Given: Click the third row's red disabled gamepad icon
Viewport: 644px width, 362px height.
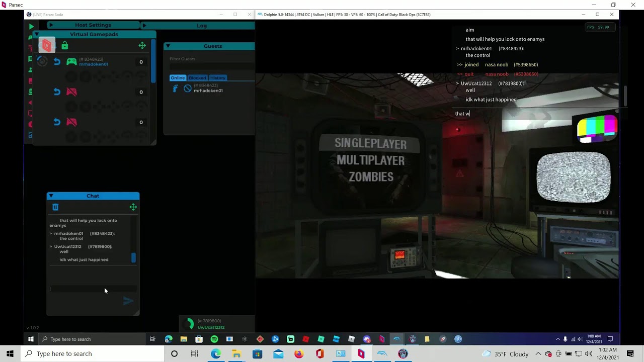Looking at the screenshot, I should coord(71,122).
